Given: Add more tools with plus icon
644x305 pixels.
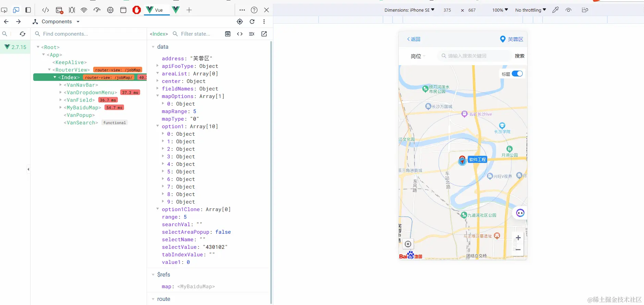Looking at the screenshot, I should coord(189,10).
